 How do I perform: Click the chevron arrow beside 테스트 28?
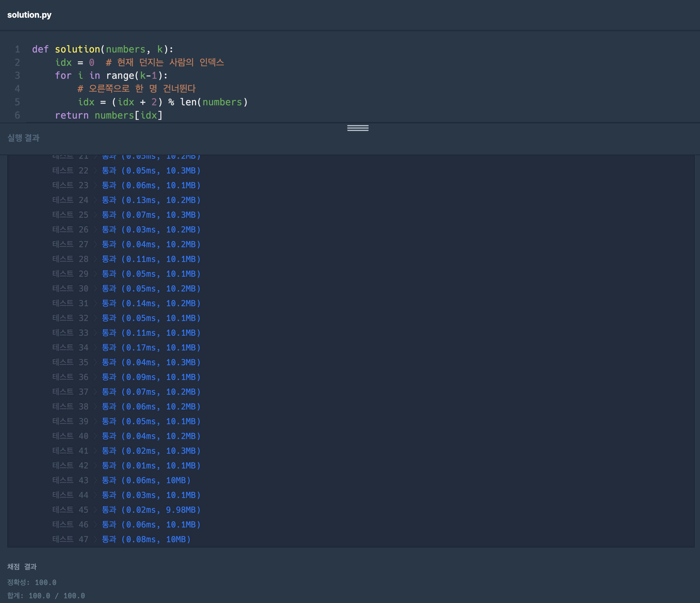point(95,259)
